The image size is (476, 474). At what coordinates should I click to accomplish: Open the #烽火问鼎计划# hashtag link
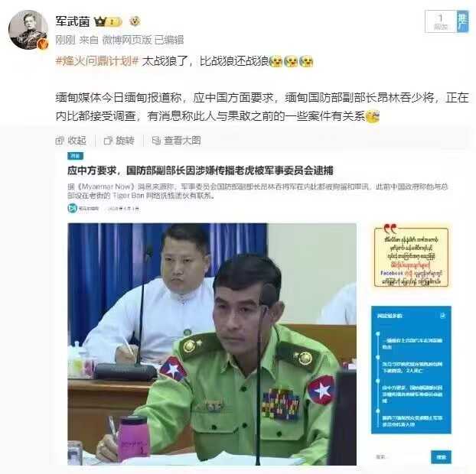click(97, 61)
